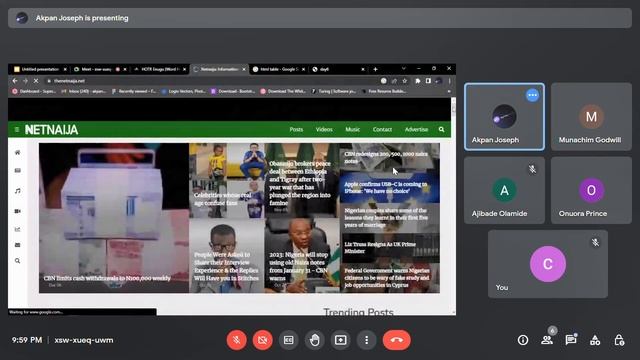This screenshot has height=360, width=640.
Task: Open Contact page on Netnaija
Action: coord(382,129)
